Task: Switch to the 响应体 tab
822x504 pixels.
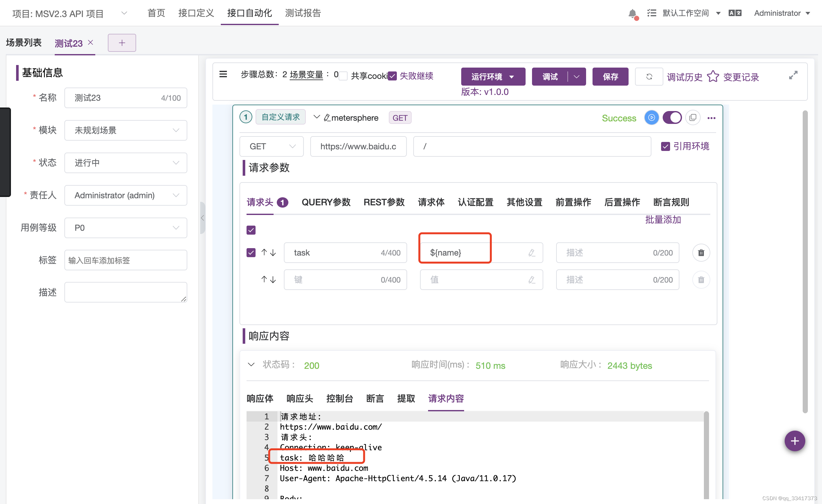Action: [x=260, y=398]
